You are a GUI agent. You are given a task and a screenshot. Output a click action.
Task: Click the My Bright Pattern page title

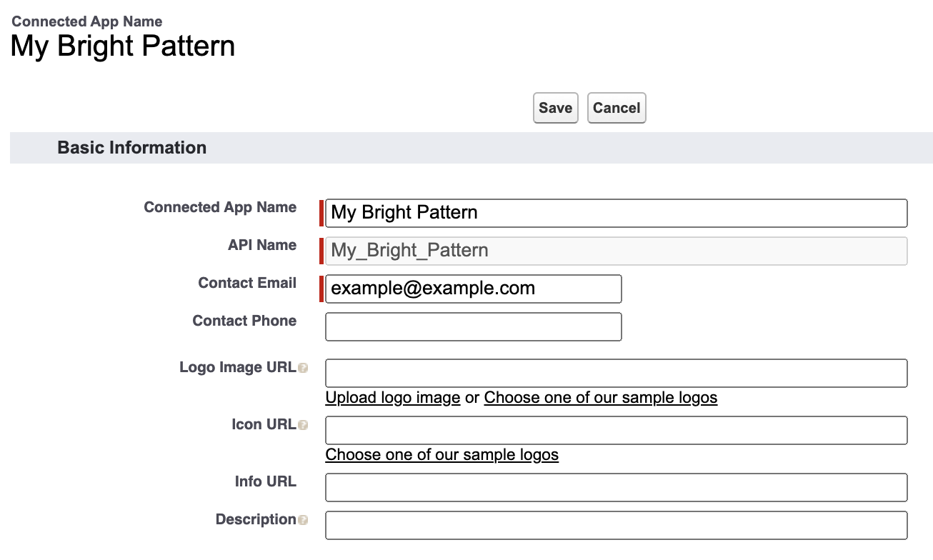coord(123,46)
